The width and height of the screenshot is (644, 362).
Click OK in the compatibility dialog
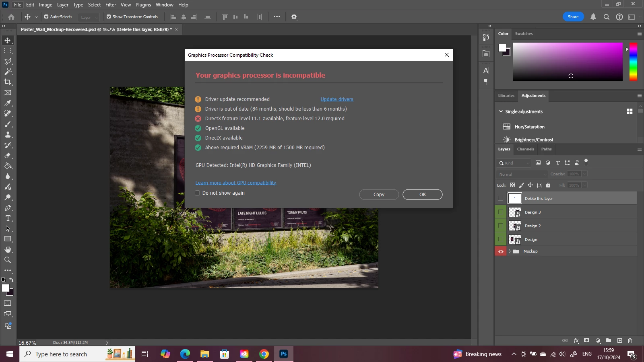[x=423, y=195]
